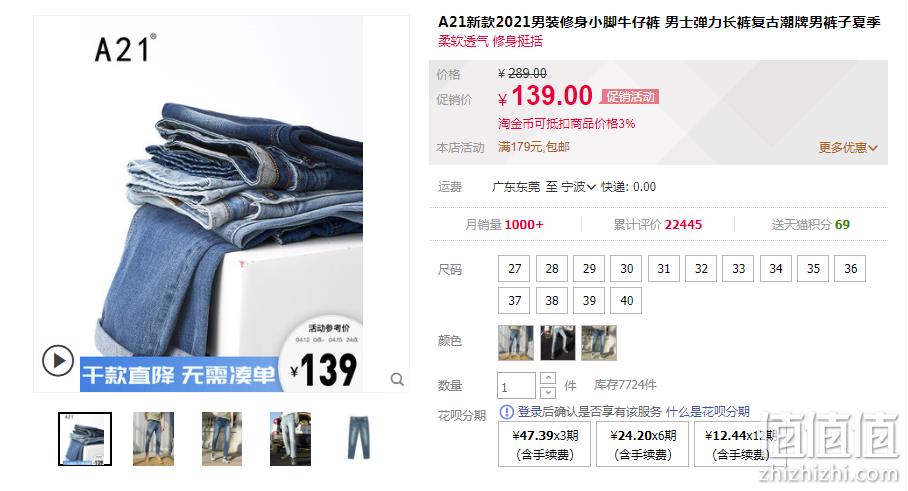Screen dimensions: 908x491
Task: Pick size 40
Action: 627,301
